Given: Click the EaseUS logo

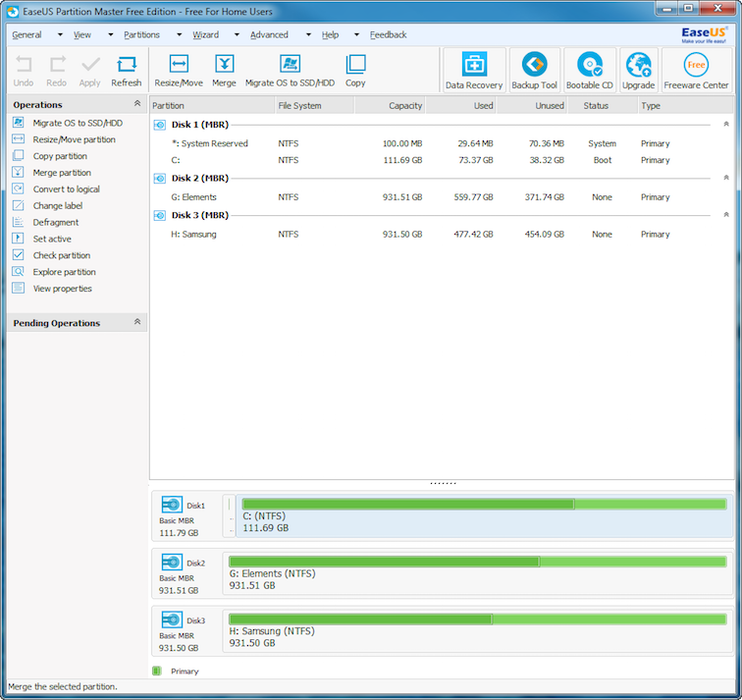Looking at the screenshot, I should (x=704, y=34).
